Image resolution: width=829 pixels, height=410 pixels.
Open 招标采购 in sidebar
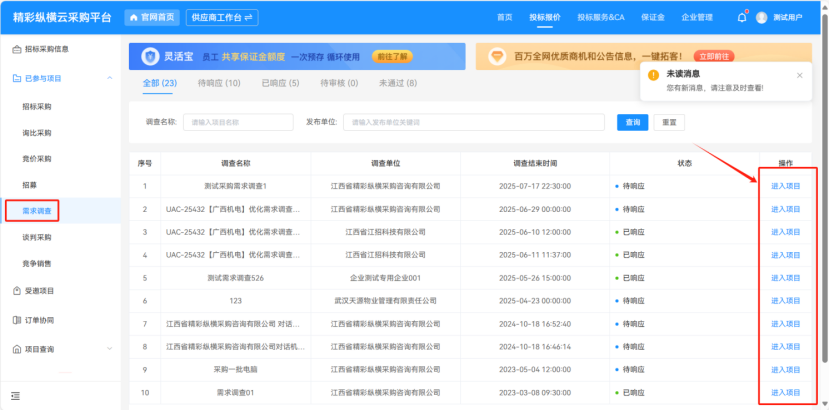36,107
